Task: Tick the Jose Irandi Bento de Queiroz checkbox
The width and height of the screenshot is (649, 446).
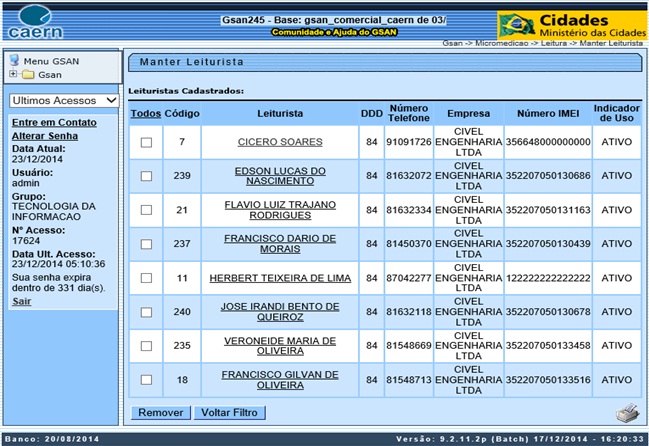Action: pyautogui.click(x=146, y=312)
